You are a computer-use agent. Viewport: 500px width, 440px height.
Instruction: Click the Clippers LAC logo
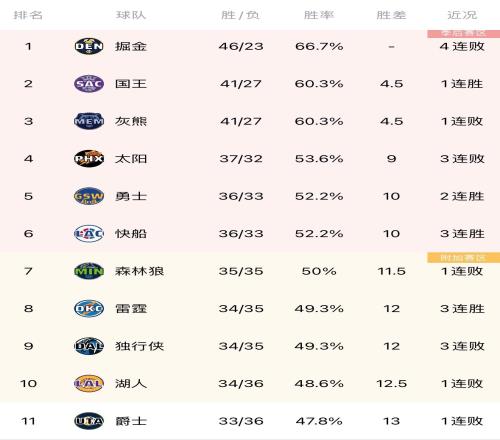pyautogui.click(x=89, y=234)
